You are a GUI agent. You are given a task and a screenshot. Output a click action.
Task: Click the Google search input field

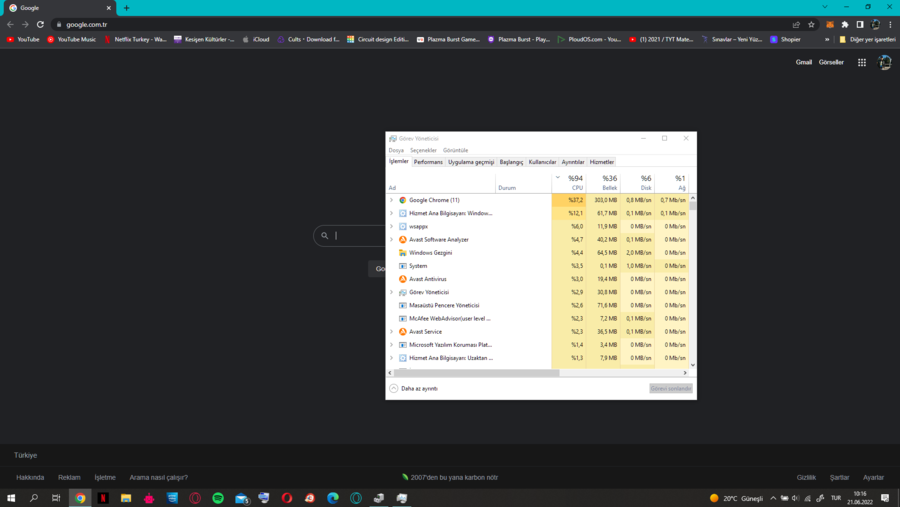pyautogui.click(x=350, y=236)
